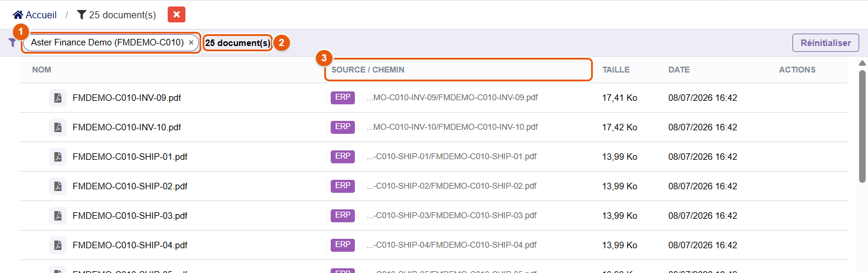Click the PDF icon for FMDEMO-C010-SHIP-04.pdf
Viewport: 868px width, 273px height.
(58, 245)
